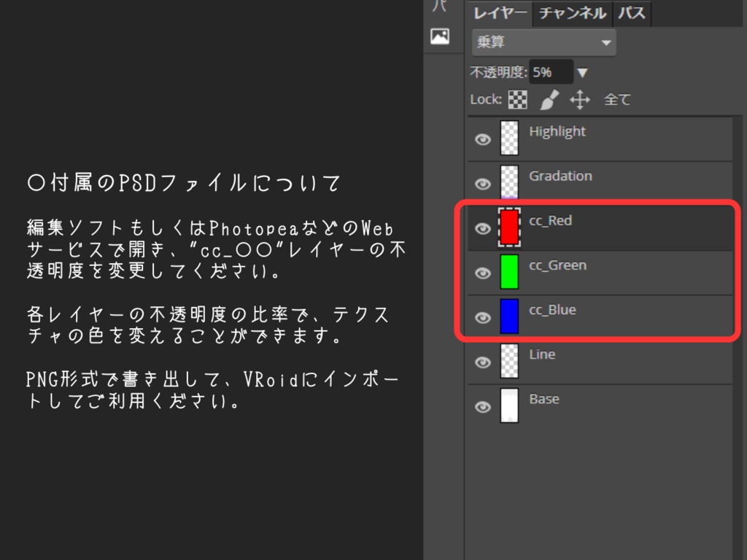This screenshot has height=560, width=747.
Task: Click the red cc_Red layer swatch
Action: (510, 228)
